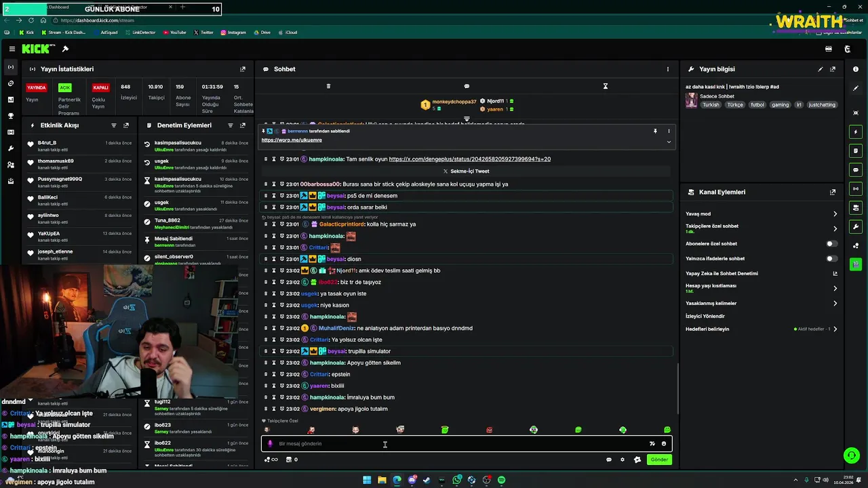Pop out the Denetim Eylemleri panel
Image resolution: width=868 pixels, height=488 pixels.
point(243,125)
